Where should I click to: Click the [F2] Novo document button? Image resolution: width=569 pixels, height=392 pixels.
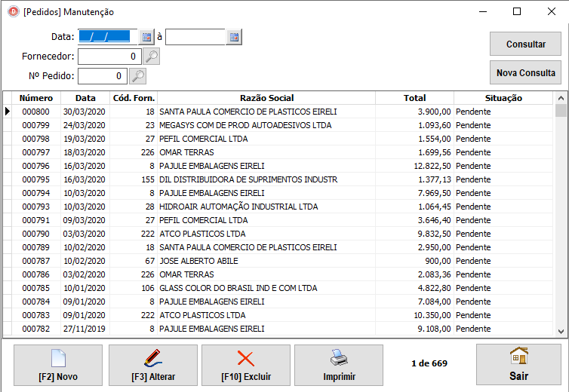tap(58, 366)
